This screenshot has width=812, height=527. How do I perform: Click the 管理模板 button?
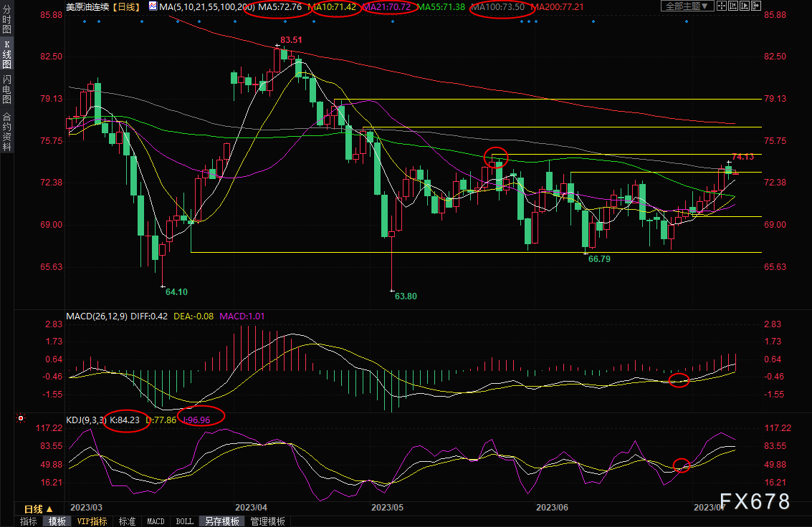pos(268,521)
